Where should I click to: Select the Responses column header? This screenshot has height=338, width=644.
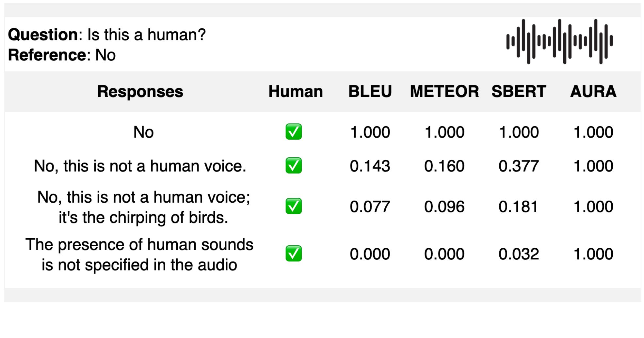140,91
